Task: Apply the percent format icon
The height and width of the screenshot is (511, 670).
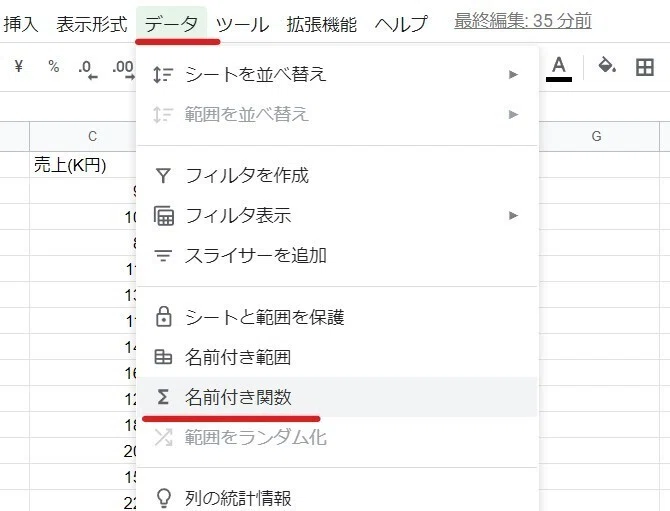Action: (53, 66)
